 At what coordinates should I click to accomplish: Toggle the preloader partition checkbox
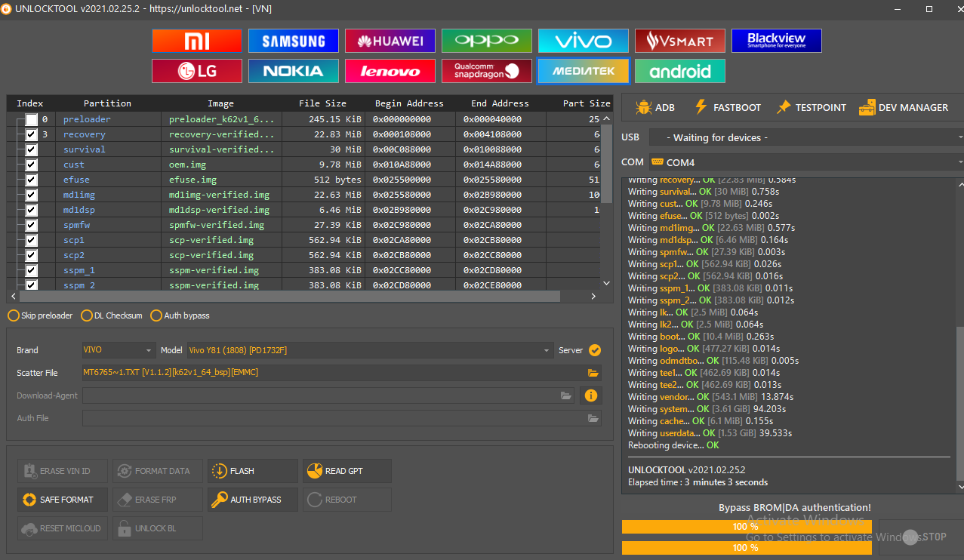coord(31,119)
